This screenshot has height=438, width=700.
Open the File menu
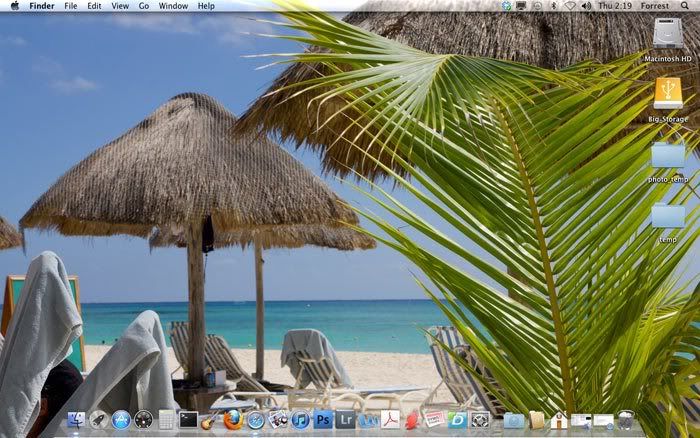(x=70, y=6)
